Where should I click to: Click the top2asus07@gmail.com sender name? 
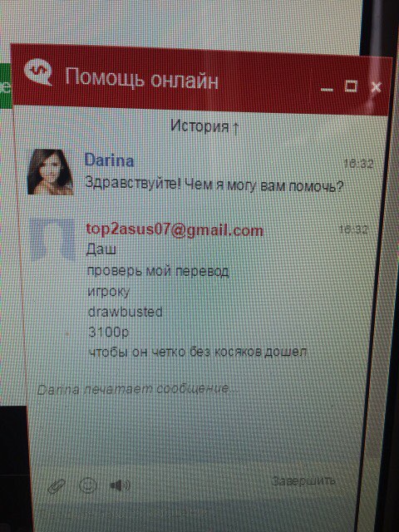click(175, 230)
